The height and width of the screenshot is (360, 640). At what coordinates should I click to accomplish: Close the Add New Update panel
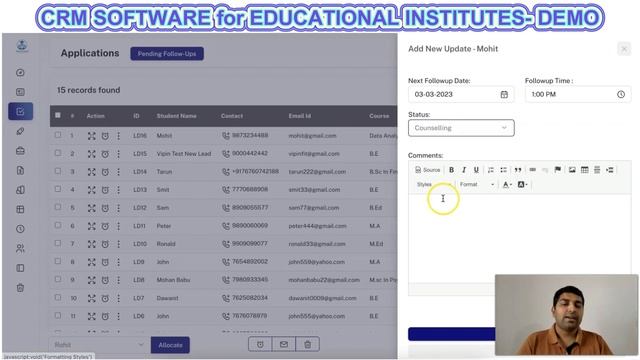(x=624, y=49)
